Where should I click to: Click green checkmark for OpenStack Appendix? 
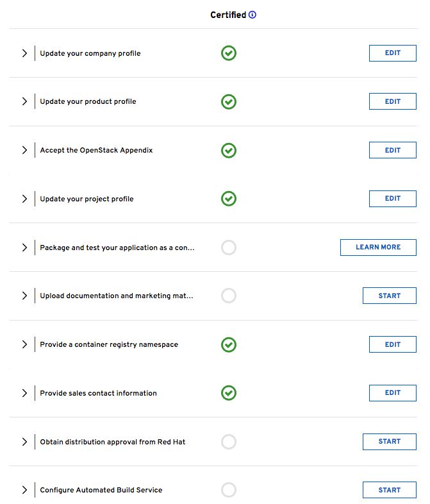tap(229, 150)
